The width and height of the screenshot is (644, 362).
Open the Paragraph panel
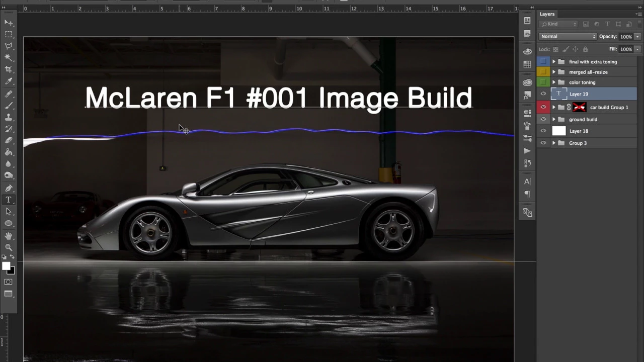[527, 194]
